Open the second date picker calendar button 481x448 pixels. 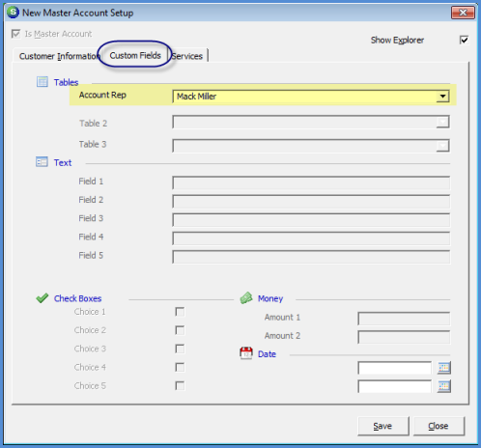444,386
